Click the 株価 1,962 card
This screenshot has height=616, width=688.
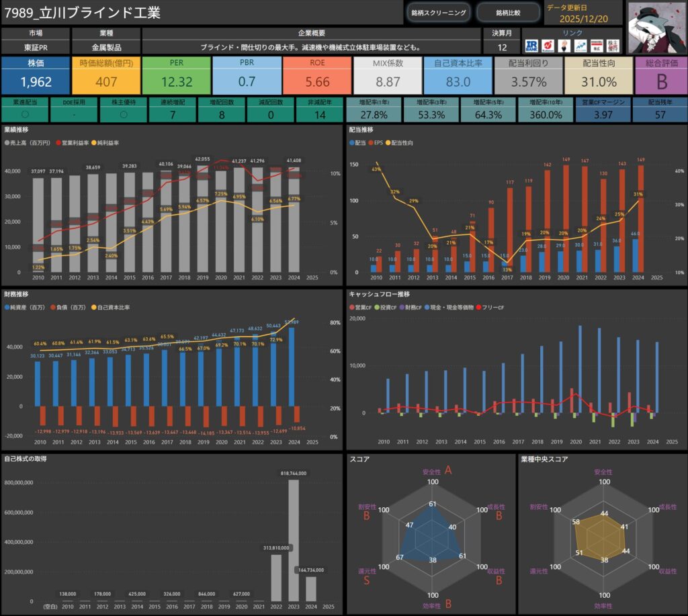tap(36, 75)
